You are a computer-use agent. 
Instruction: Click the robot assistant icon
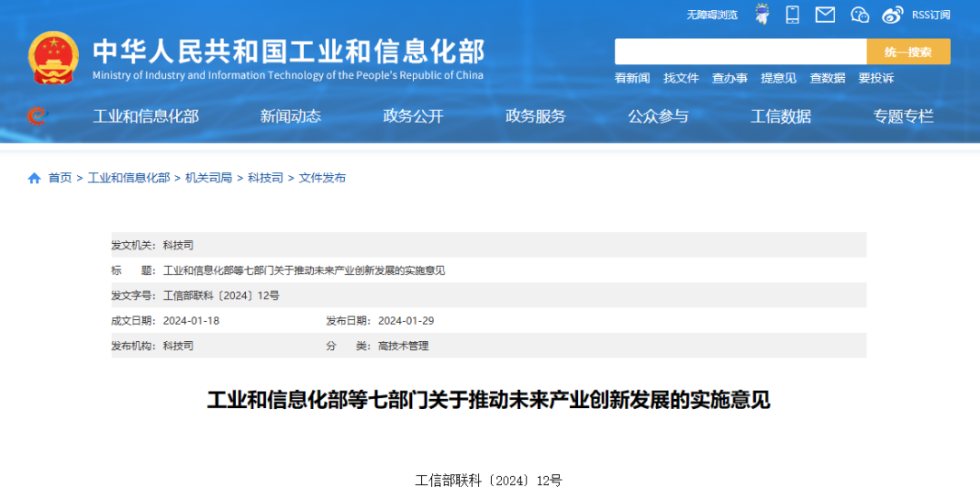[x=763, y=15]
